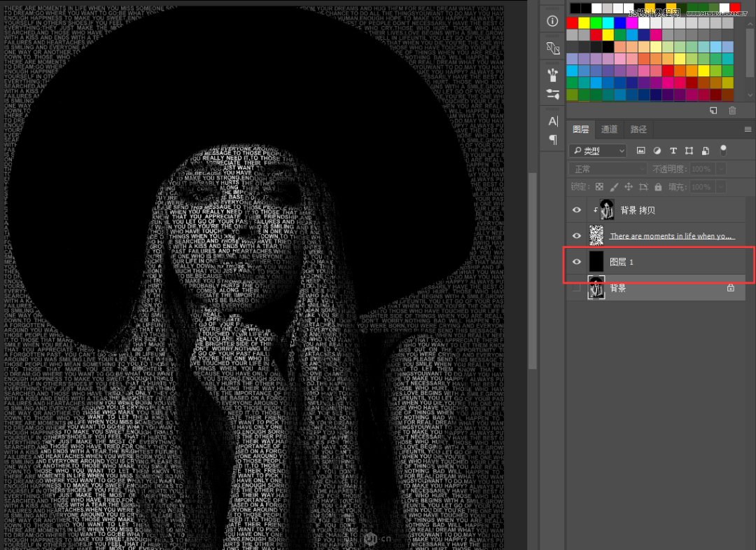Image resolution: width=756 pixels, height=550 pixels.
Task: Enable lock transparent pixels
Action: [x=598, y=186]
